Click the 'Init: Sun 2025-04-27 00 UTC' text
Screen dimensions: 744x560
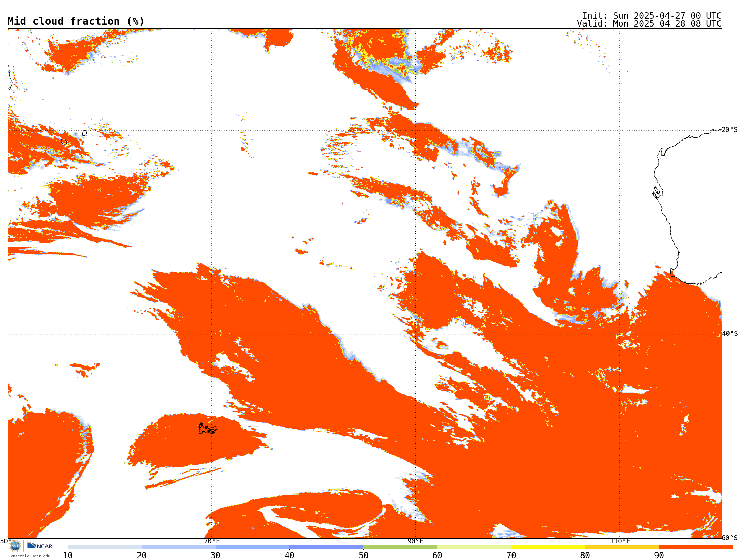click(x=652, y=16)
